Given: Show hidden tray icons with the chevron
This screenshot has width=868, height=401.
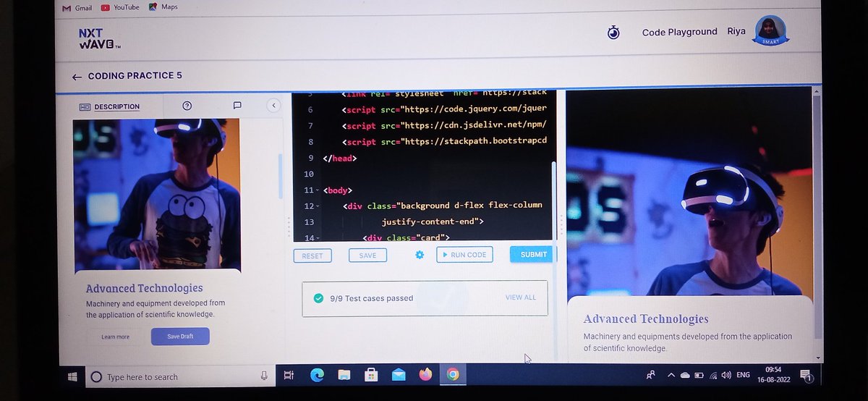Looking at the screenshot, I should pyautogui.click(x=671, y=376).
